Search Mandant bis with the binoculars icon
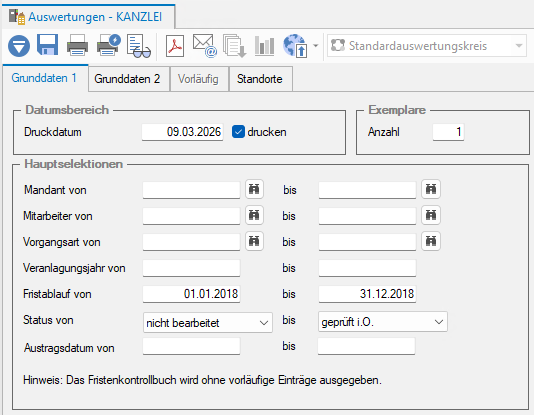The image size is (534, 415). [431, 189]
